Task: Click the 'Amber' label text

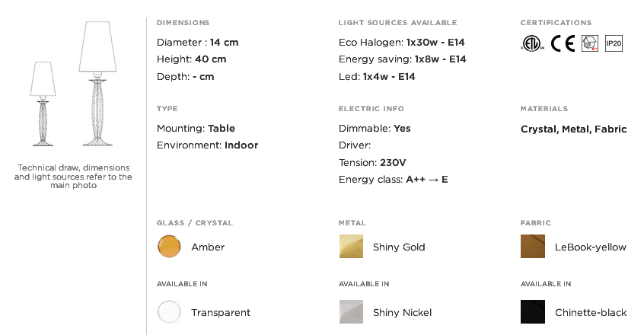Action: (208, 247)
